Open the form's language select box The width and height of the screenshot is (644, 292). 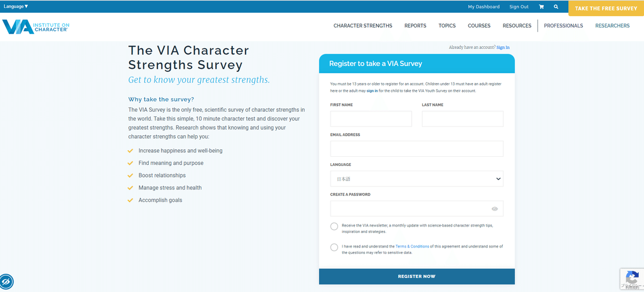tap(416, 179)
